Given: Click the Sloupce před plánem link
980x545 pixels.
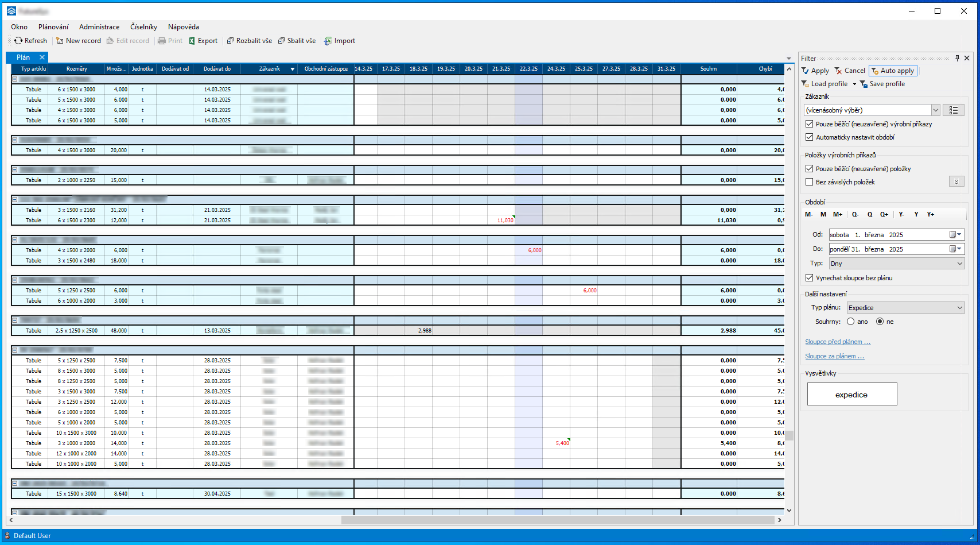Looking at the screenshot, I should [x=837, y=342].
